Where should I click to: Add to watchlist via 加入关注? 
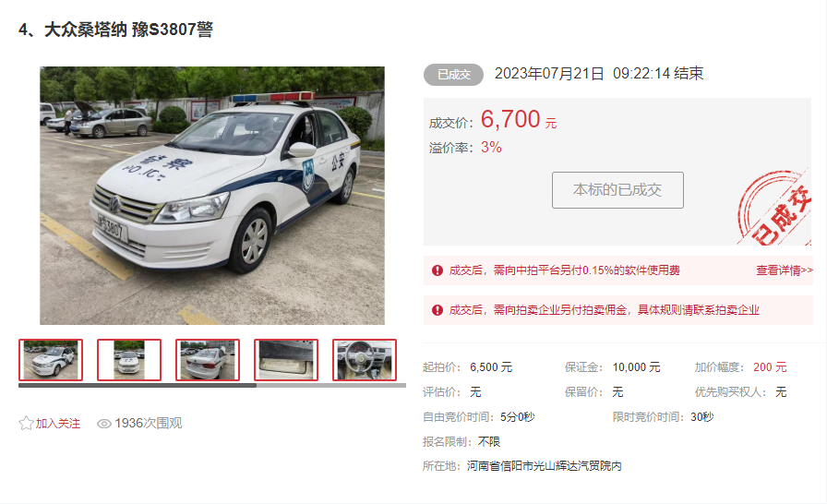coord(57,424)
